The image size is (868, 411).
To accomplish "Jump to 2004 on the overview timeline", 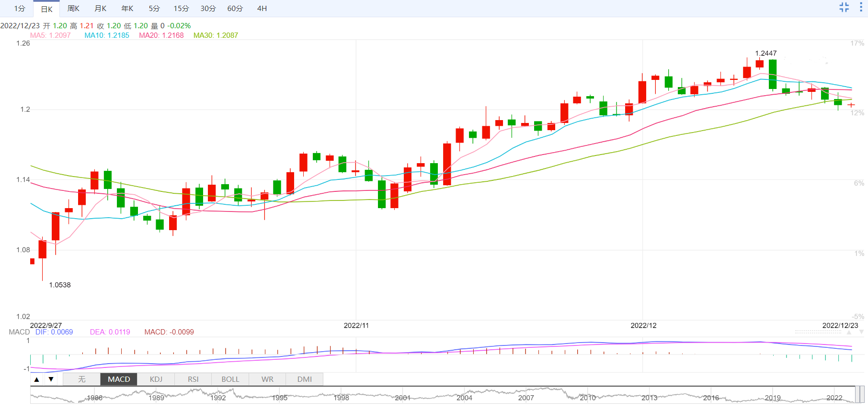I will pos(464,398).
